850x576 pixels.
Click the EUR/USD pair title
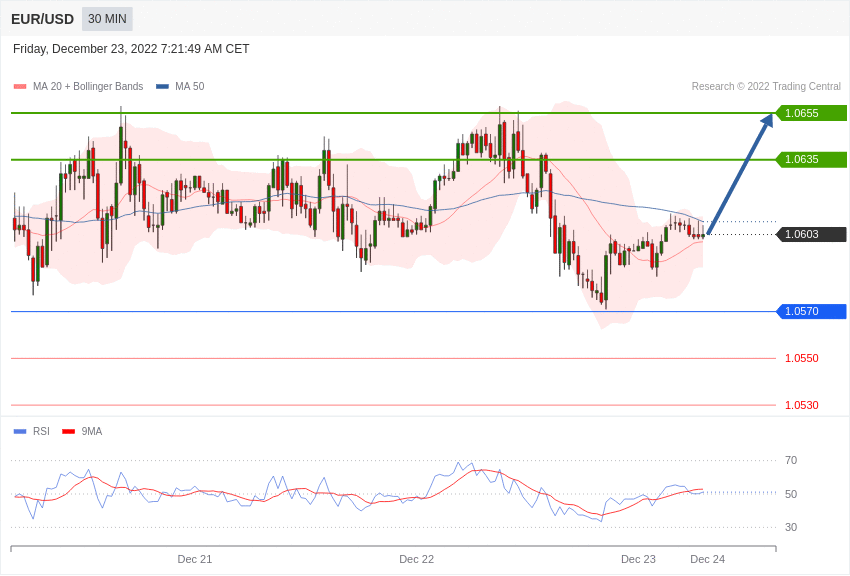pos(42,19)
